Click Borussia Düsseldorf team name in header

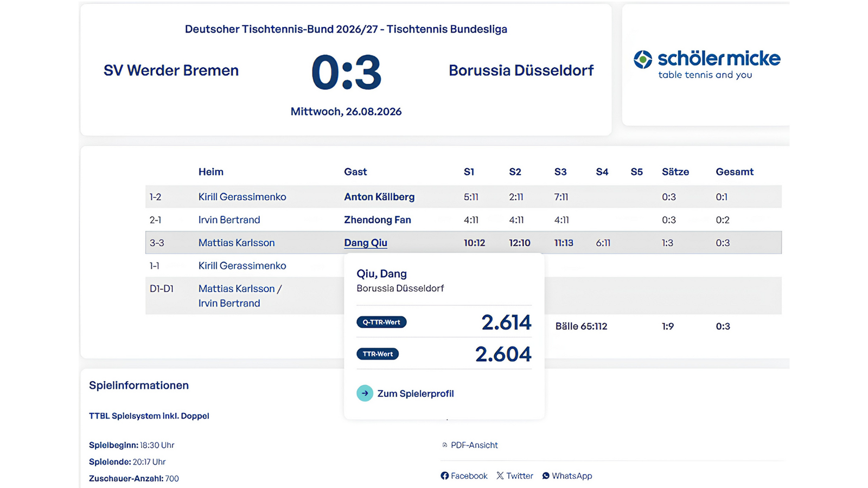(x=521, y=70)
